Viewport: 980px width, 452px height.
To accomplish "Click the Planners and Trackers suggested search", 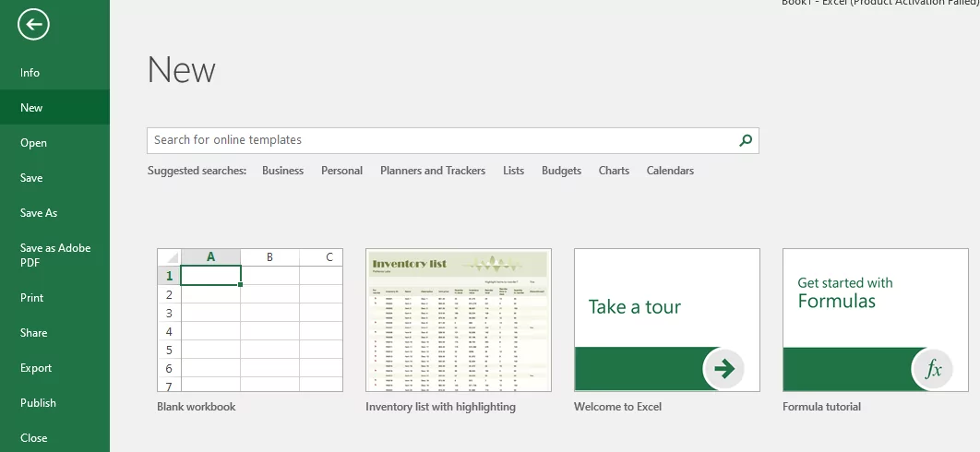I will [x=433, y=171].
